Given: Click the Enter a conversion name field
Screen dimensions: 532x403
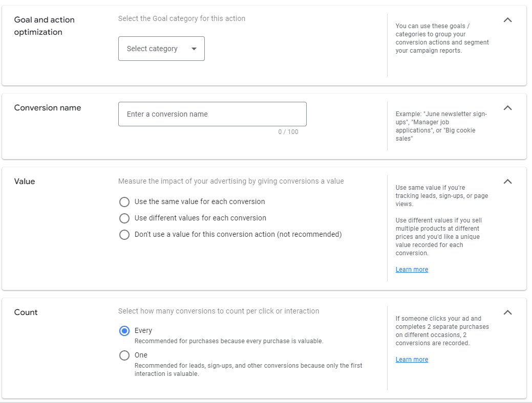Looking at the screenshot, I should click(212, 114).
